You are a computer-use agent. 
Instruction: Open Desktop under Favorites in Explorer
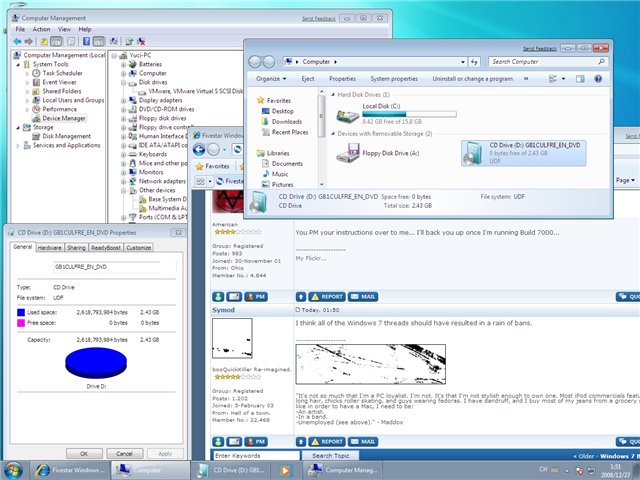[x=282, y=111]
